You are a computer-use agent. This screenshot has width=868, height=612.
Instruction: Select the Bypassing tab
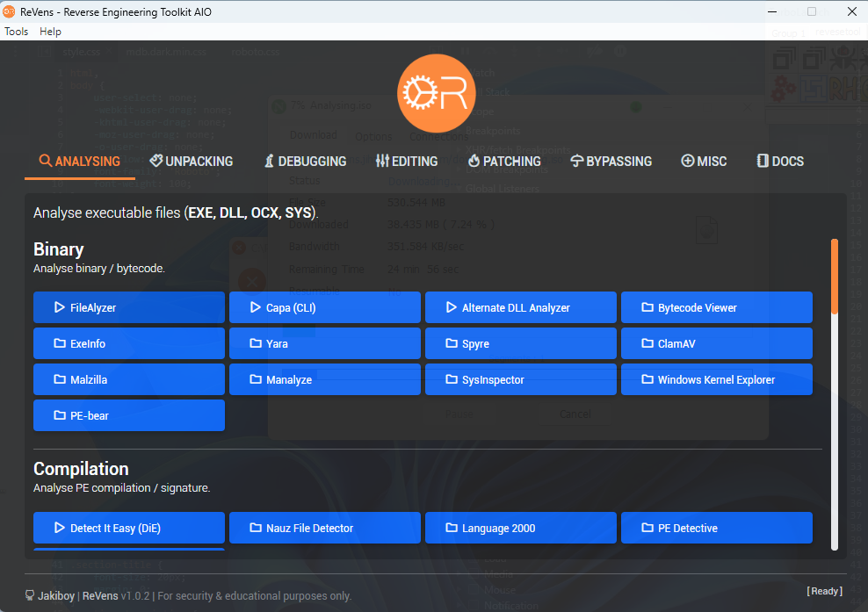coord(611,162)
